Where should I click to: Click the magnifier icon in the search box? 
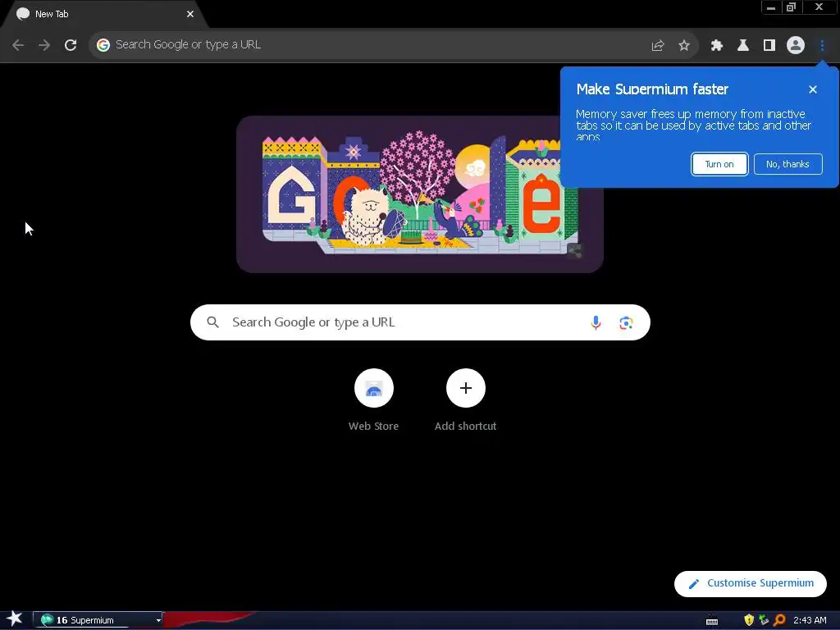click(x=212, y=322)
